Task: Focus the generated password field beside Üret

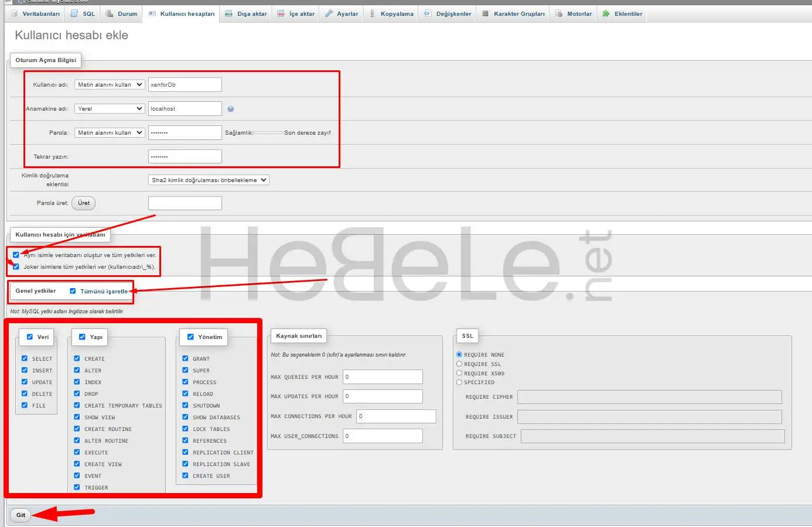Action: point(185,203)
